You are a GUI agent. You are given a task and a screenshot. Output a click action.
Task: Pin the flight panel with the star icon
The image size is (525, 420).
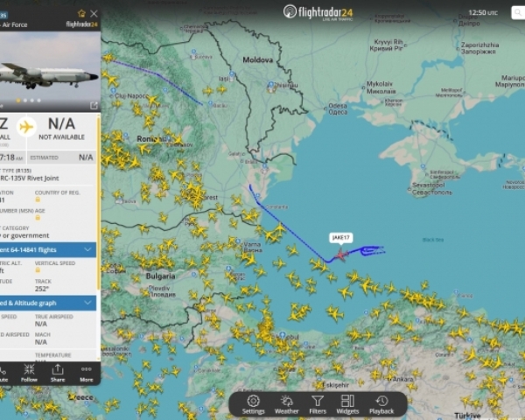coord(81,13)
